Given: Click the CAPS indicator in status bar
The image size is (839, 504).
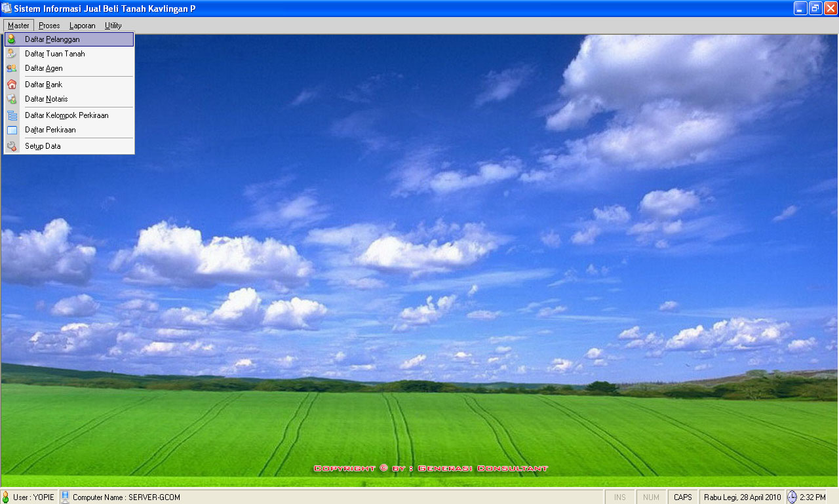Looking at the screenshot, I should [x=682, y=497].
